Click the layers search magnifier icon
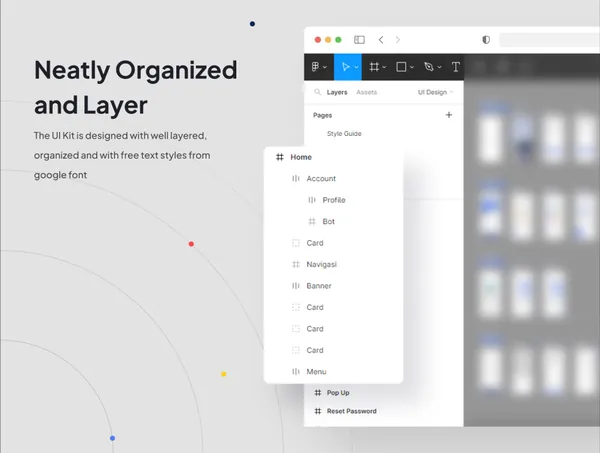 click(317, 92)
